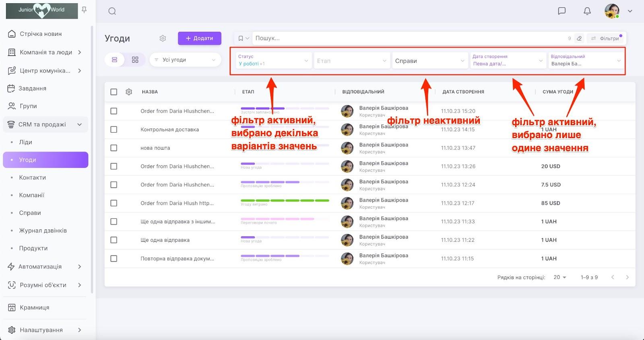The width and height of the screenshot is (644, 340).
Task: Open settings gear next to the Угоди title
Action: coord(163,38)
